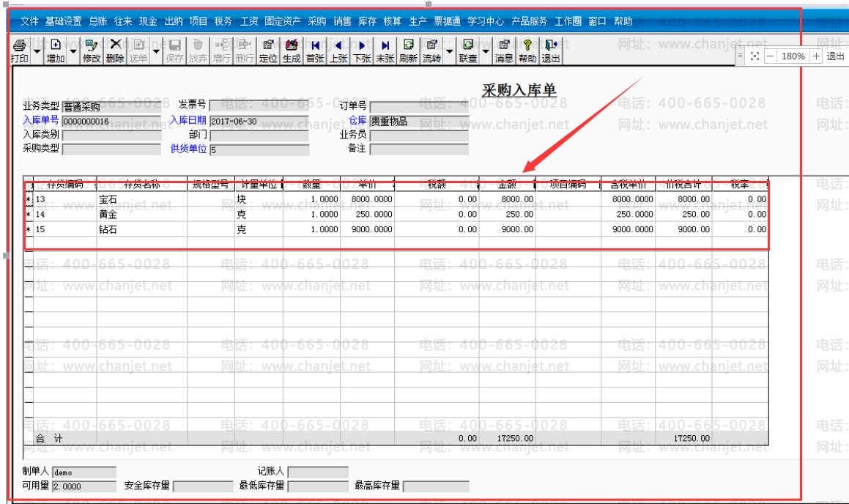
Task: Click the 入库单号 field with 0000000016
Action: click(111, 122)
